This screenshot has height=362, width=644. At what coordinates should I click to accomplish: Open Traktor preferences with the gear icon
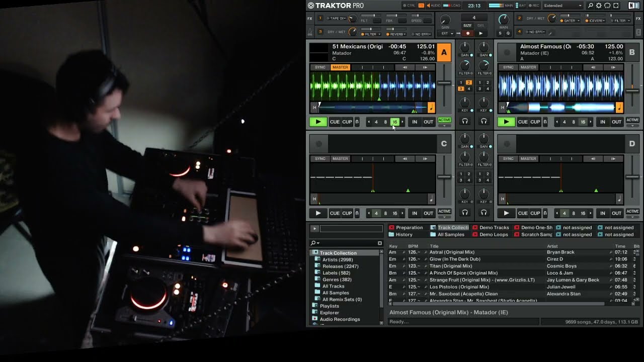599,6
